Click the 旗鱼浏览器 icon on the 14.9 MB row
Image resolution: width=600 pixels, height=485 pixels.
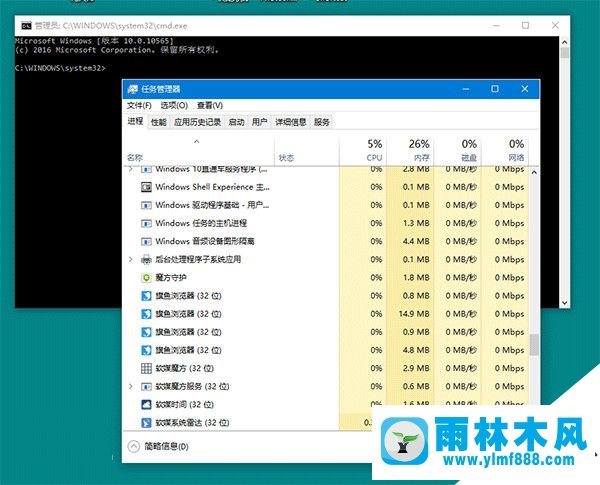point(146,314)
